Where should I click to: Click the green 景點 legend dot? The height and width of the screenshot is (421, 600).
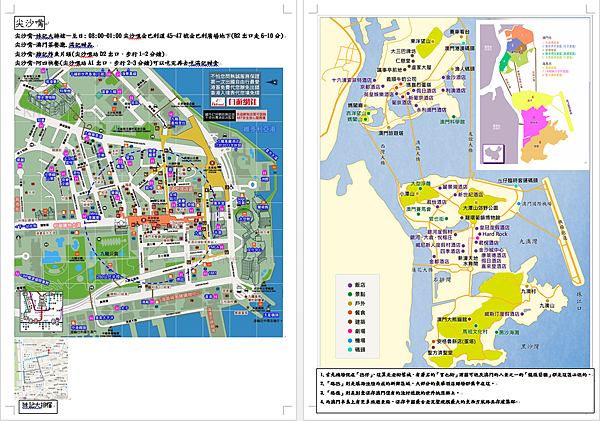349,294
